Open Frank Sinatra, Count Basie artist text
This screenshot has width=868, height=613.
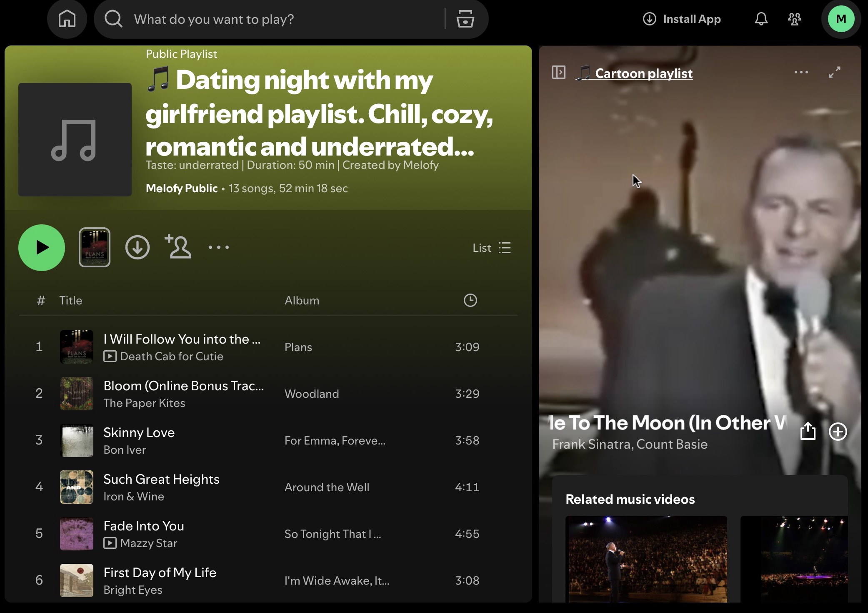pos(630,445)
